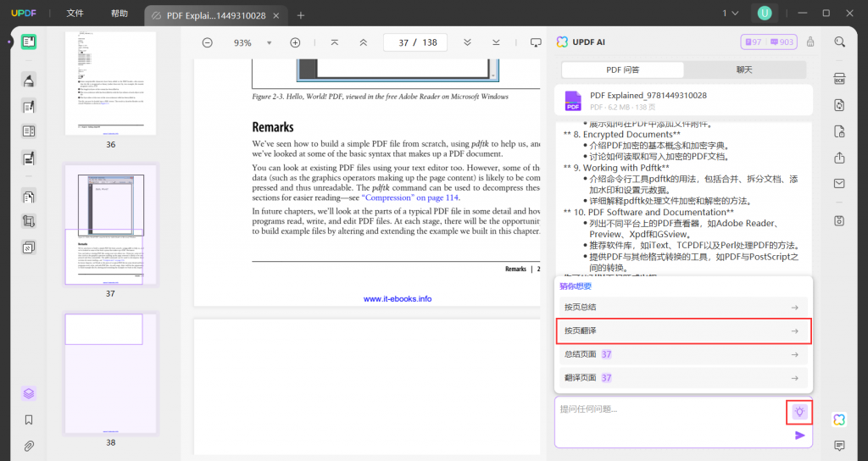Click the lightbulb prompt suggestions button
The height and width of the screenshot is (461, 868).
click(x=799, y=411)
